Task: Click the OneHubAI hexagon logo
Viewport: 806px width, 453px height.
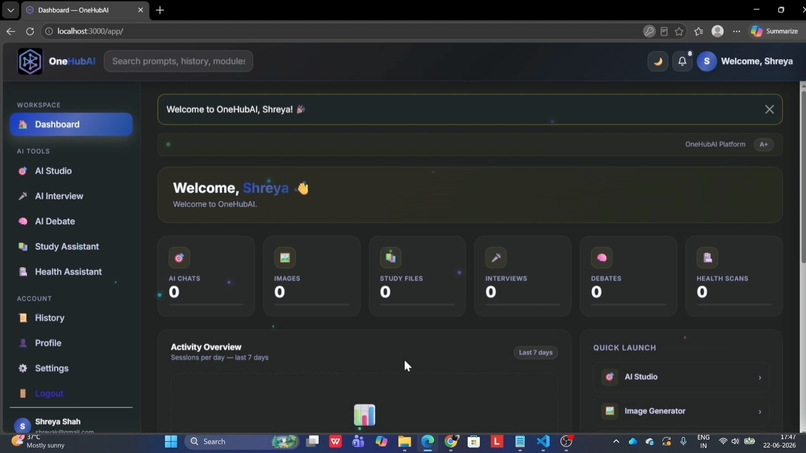Action: (x=30, y=61)
